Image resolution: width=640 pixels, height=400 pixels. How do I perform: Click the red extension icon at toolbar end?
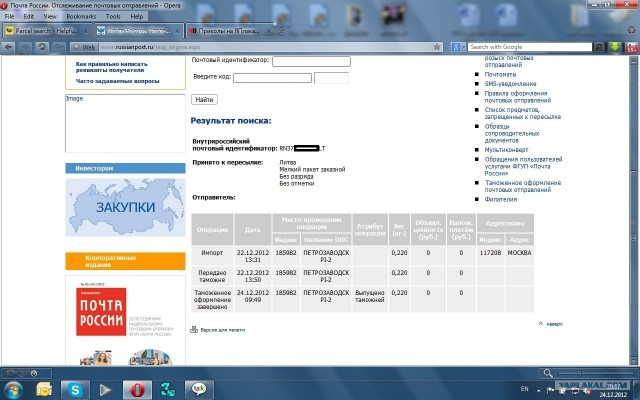(x=632, y=47)
